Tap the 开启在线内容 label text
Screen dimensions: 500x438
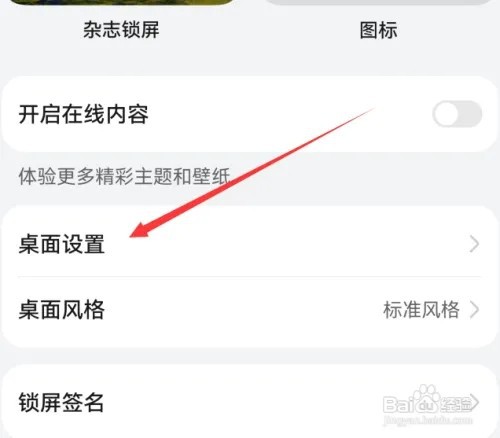coord(83,114)
